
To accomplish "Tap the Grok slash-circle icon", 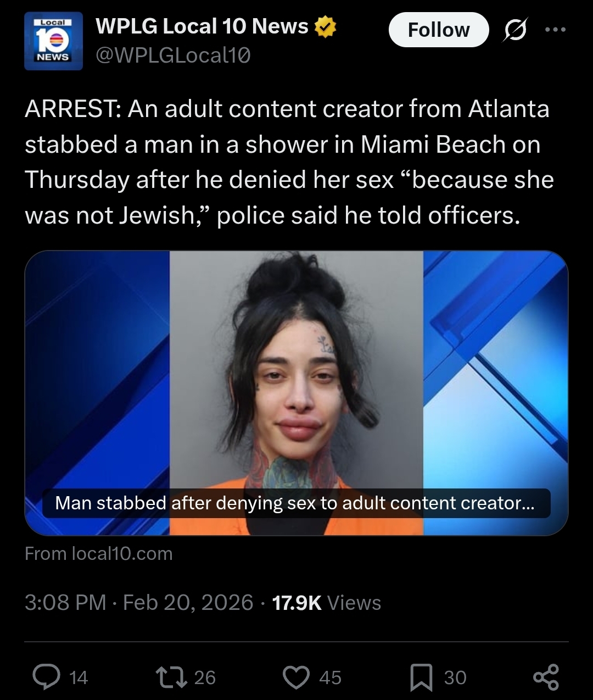I will pos(516,30).
